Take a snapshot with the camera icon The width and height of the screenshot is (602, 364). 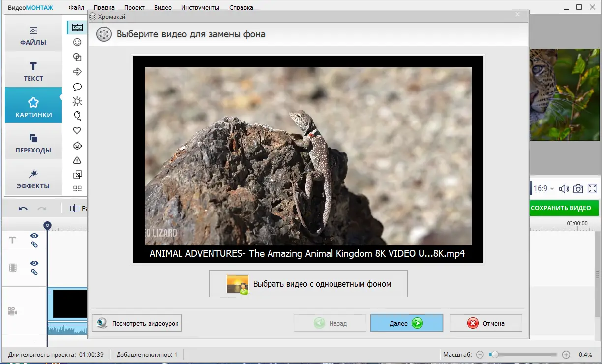pyautogui.click(x=578, y=189)
